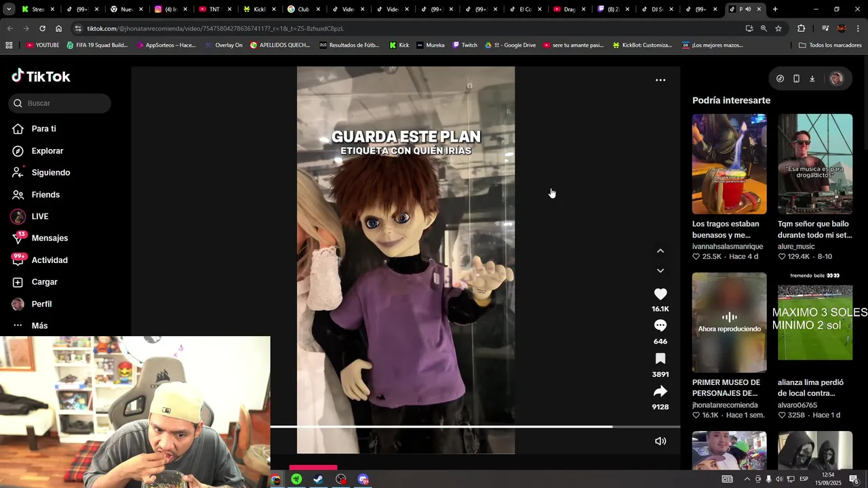Click the mobile phone app icon top right

(x=796, y=79)
